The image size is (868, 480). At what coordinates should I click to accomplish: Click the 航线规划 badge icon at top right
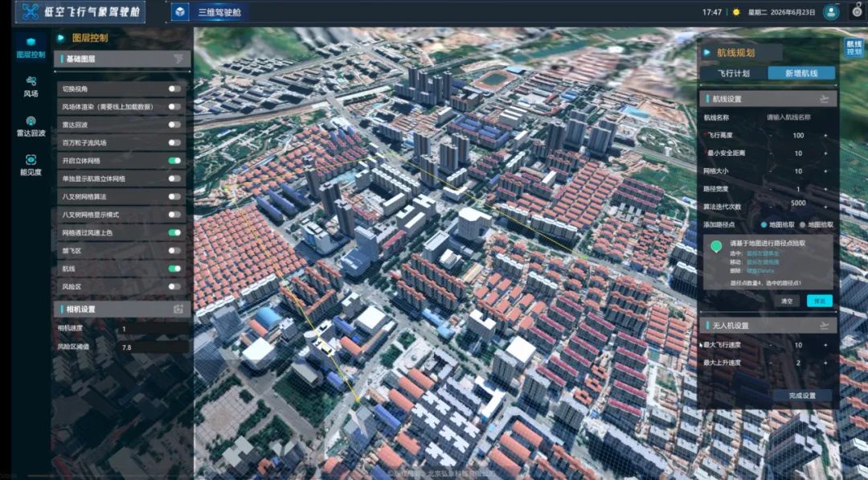[x=854, y=47]
